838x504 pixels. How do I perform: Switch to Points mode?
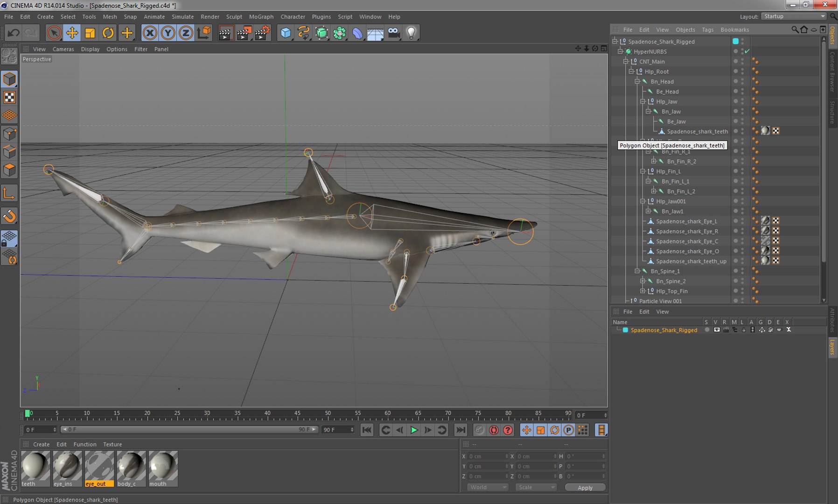(9, 134)
